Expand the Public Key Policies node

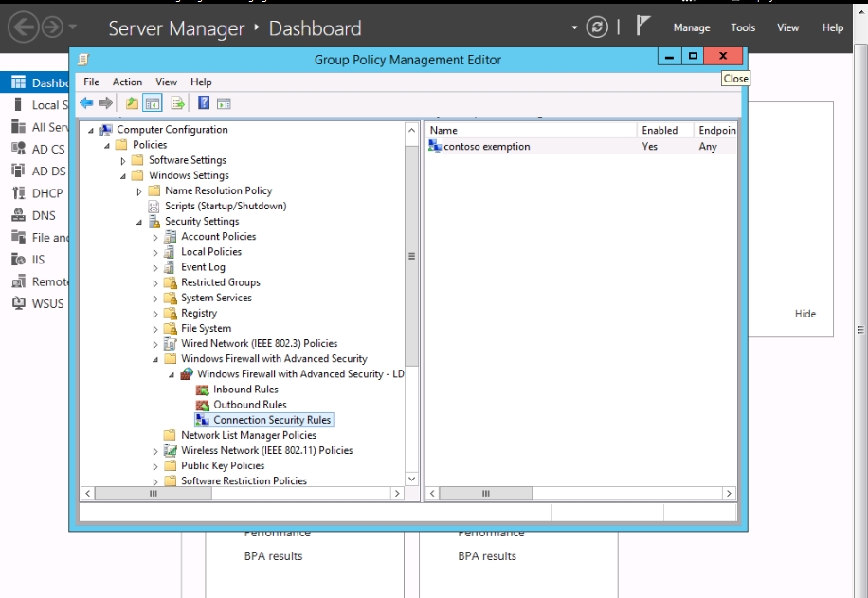point(155,466)
